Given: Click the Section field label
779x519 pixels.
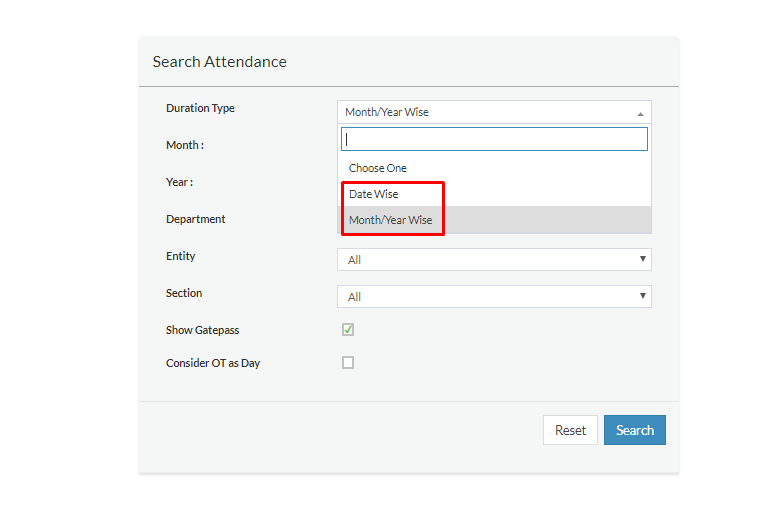Looking at the screenshot, I should tap(184, 293).
